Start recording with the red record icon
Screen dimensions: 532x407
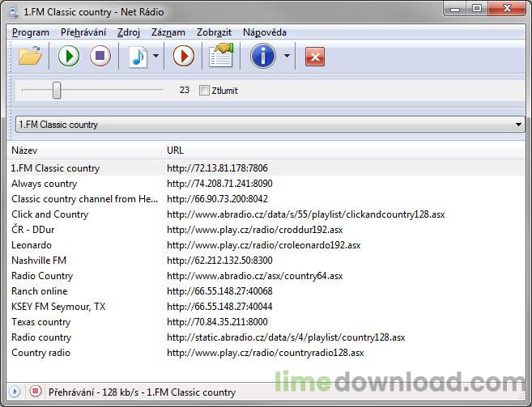pos(184,57)
